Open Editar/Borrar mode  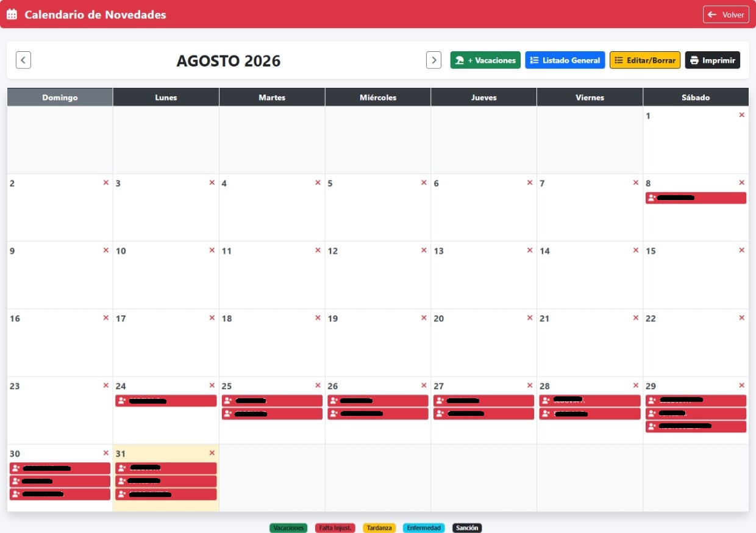tap(645, 60)
